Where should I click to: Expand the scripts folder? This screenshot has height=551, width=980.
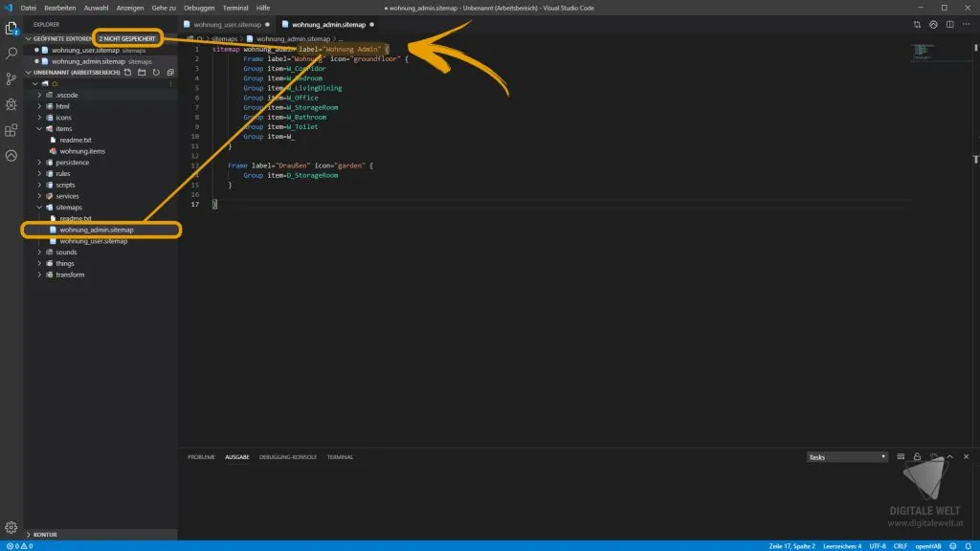tap(39, 185)
